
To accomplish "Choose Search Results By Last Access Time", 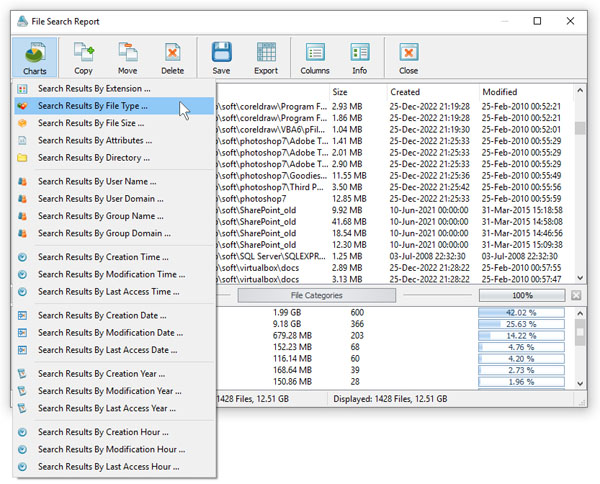I will 114,292.
